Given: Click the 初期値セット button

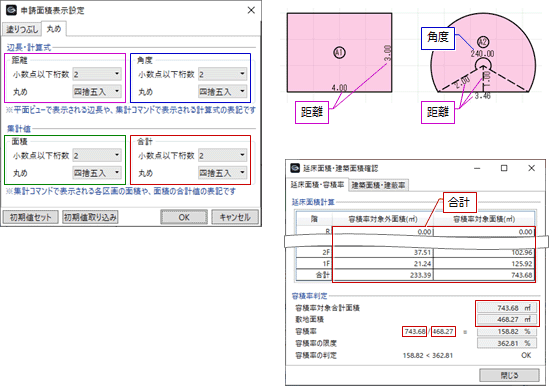Looking at the screenshot, I should point(30,218).
